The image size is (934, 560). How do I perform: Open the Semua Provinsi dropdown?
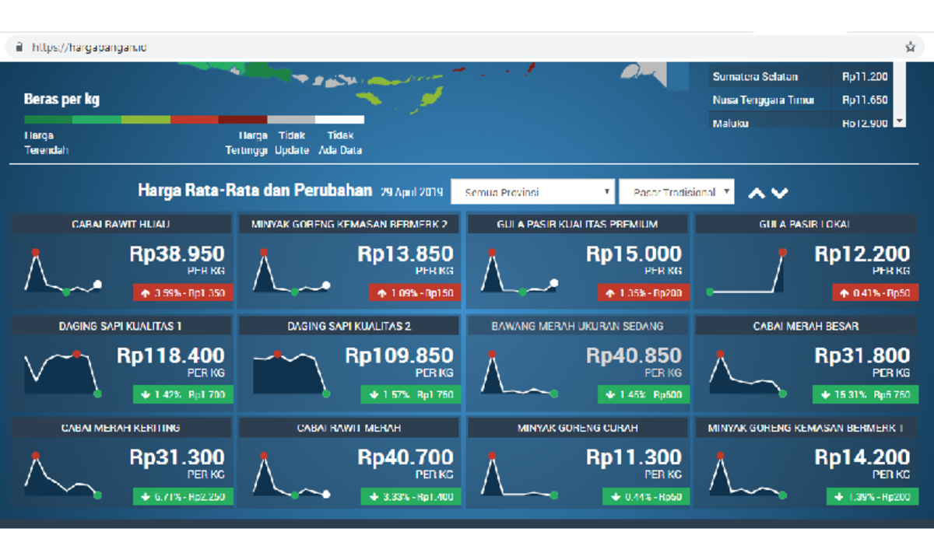(532, 192)
